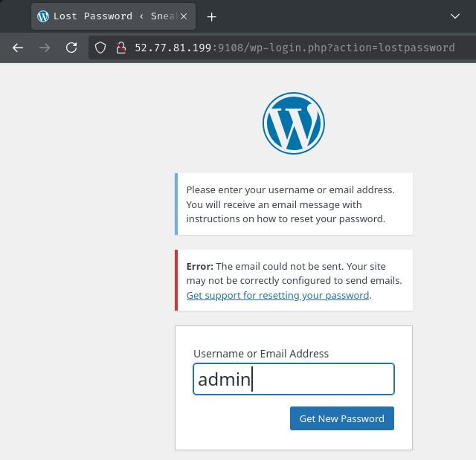Click the insecure connection padlock icon
This screenshot has height=460, width=476.
[x=121, y=48]
